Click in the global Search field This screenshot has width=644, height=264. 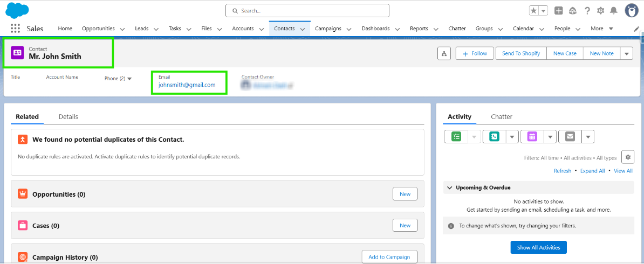(x=307, y=11)
